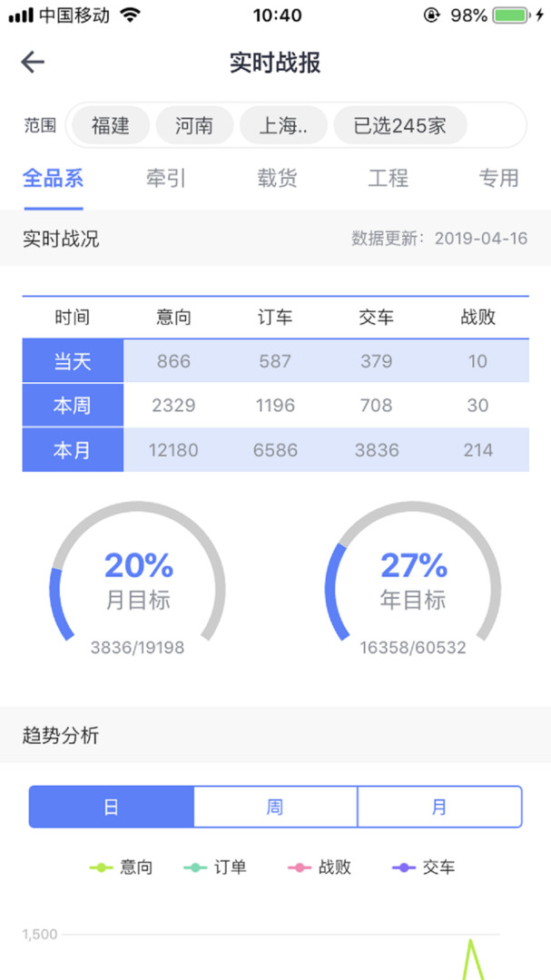Screen dimensions: 551x980
Task: Tap the 福建 range chip
Action: pos(110,125)
